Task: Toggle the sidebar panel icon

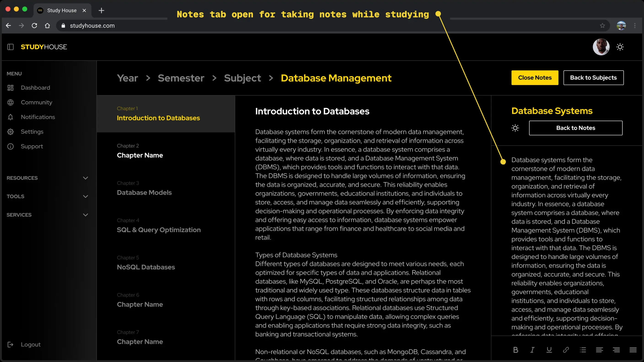Action: tap(10, 47)
